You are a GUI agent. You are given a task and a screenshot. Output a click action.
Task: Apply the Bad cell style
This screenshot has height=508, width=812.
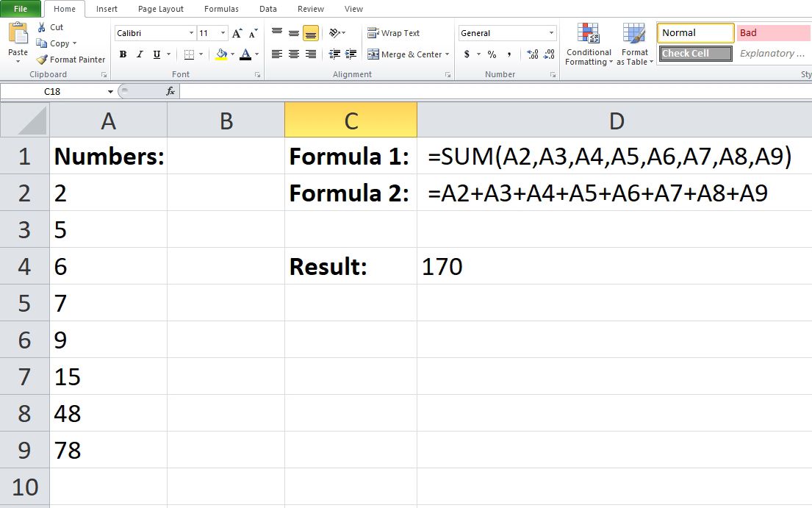[772, 32]
